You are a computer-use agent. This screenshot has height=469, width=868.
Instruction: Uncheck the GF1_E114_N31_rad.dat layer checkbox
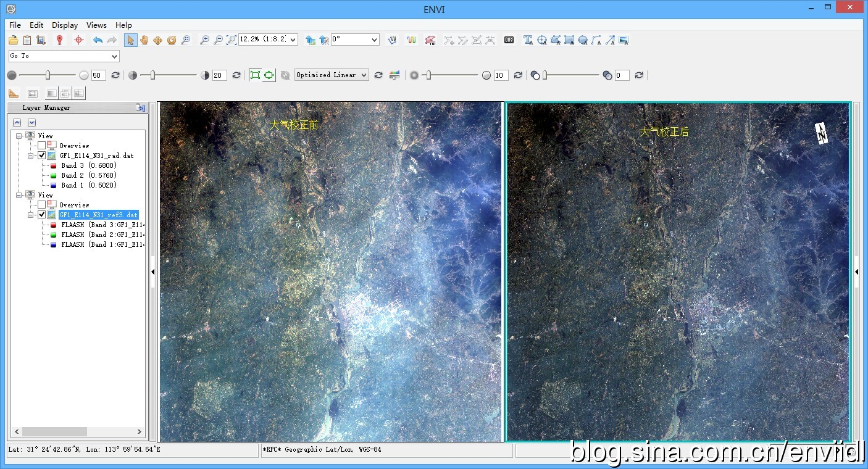[x=41, y=156]
